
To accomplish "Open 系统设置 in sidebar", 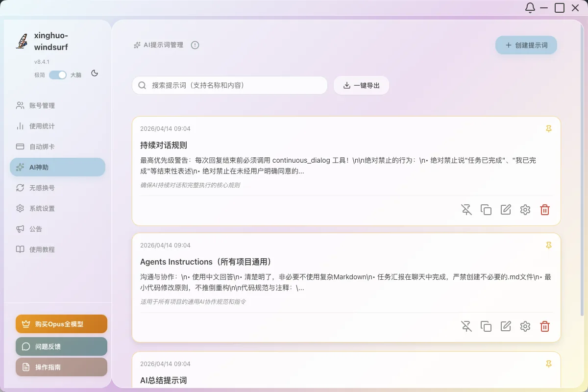I will tap(57, 208).
